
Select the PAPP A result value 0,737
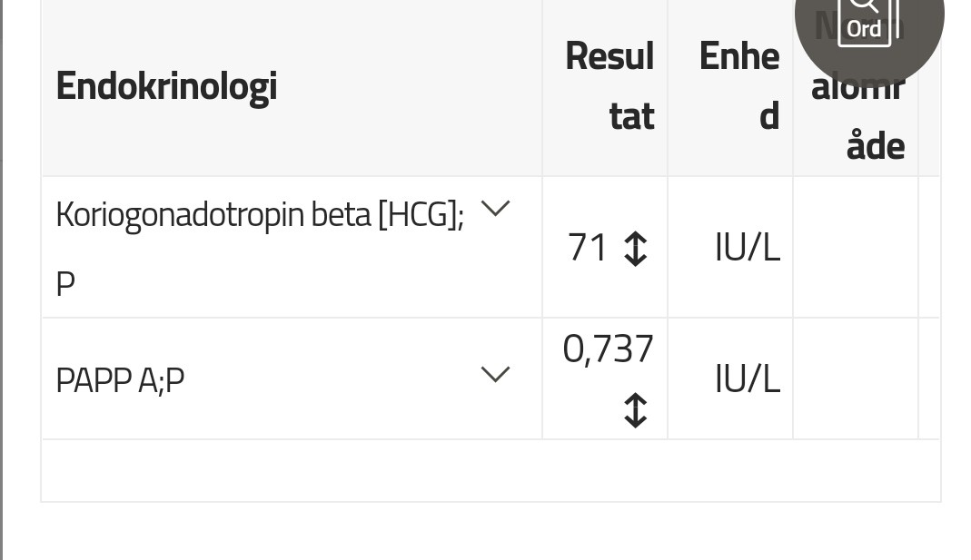[x=608, y=349]
